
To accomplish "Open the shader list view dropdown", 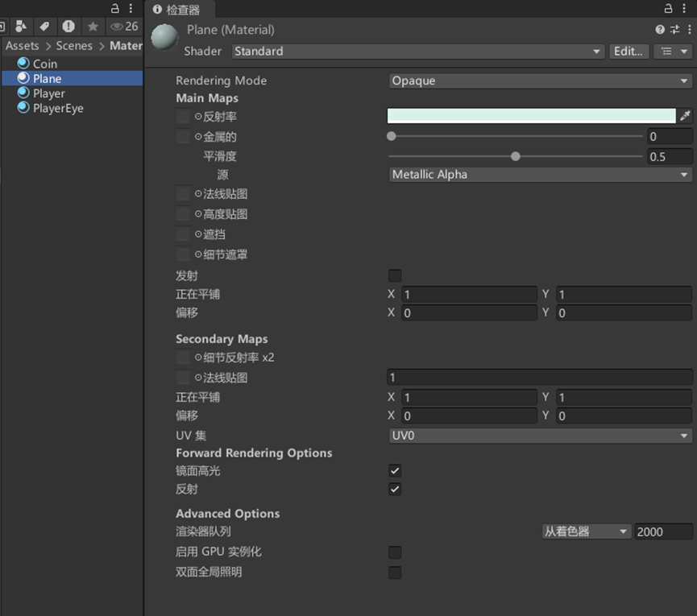I will (x=673, y=51).
